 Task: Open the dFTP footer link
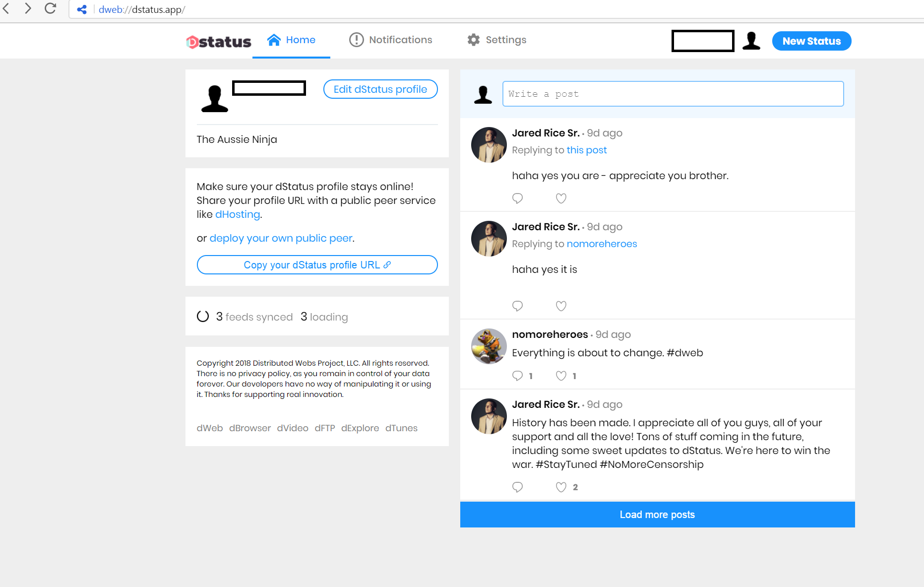[325, 428]
